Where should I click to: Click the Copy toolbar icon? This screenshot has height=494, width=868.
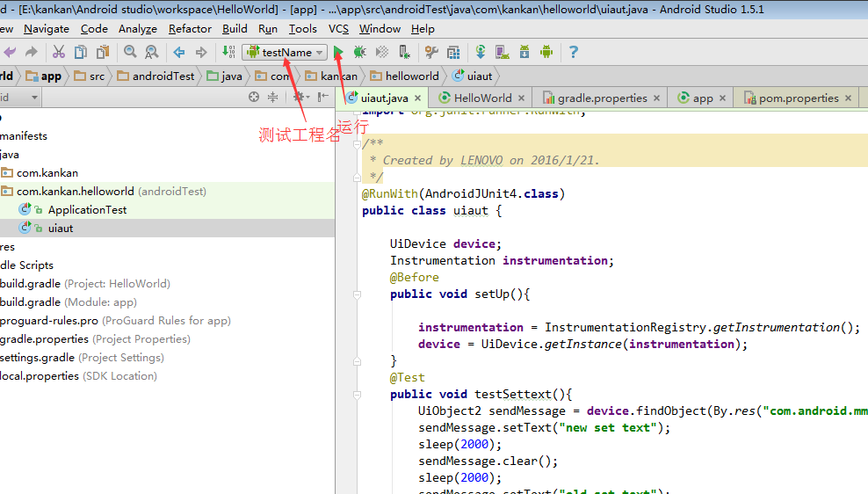tap(81, 52)
